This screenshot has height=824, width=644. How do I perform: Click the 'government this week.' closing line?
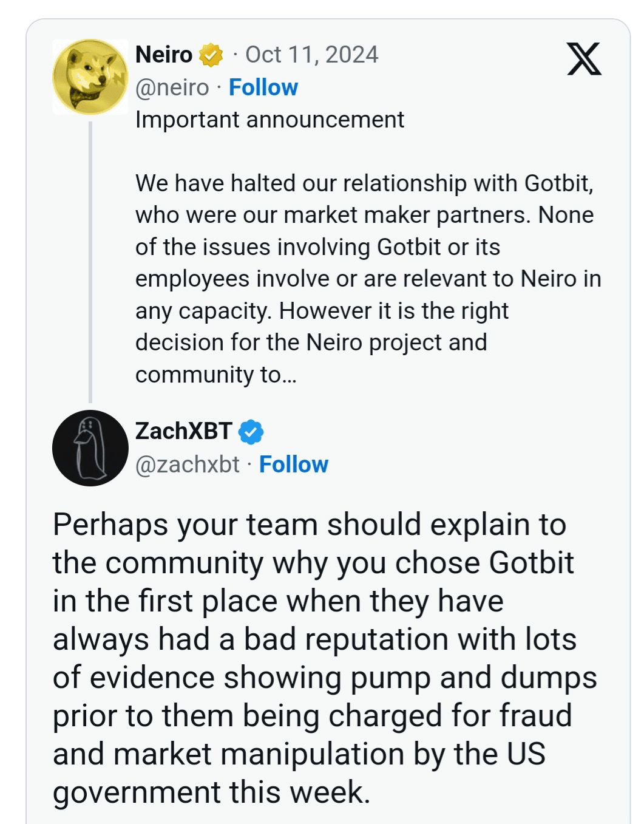[211, 792]
